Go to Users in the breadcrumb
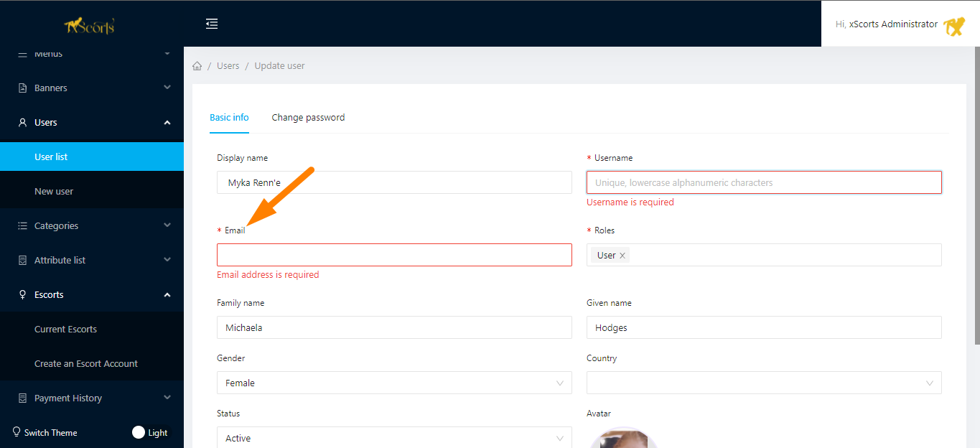 coord(228,66)
